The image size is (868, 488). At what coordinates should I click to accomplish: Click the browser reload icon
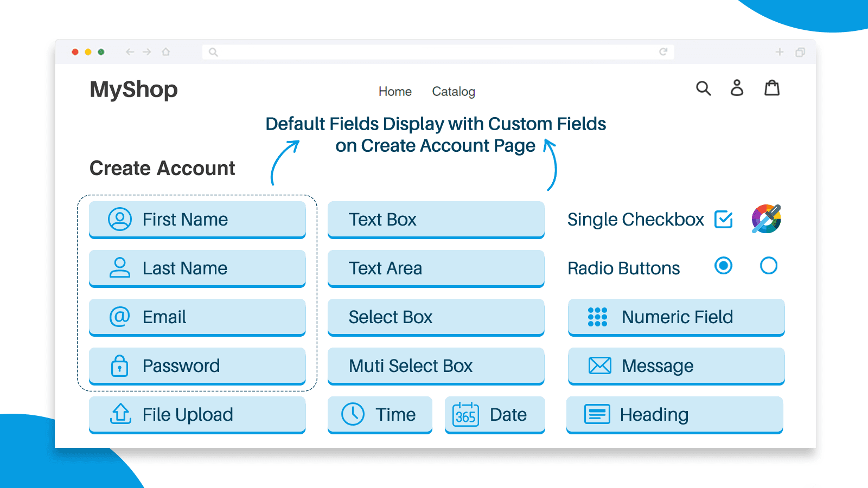[x=663, y=52]
